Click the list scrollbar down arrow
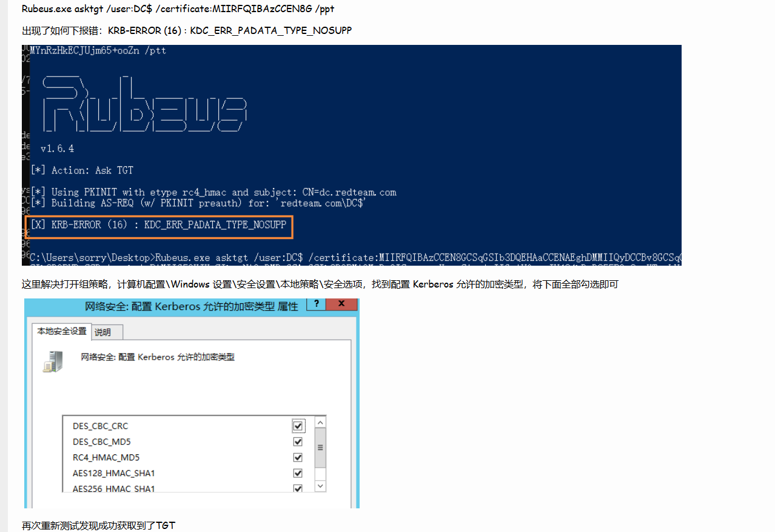This screenshot has width=775, height=532. point(320,486)
